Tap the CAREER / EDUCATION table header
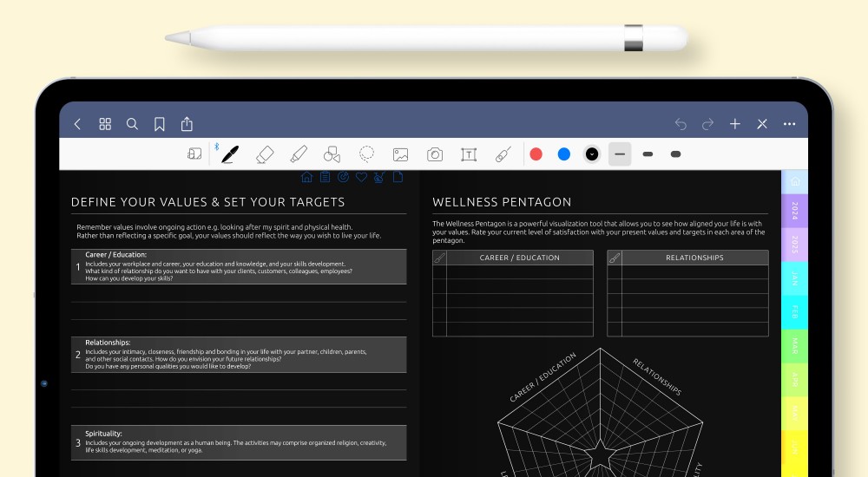The width and height of the screenshot is (868, 477). point(520,258)
